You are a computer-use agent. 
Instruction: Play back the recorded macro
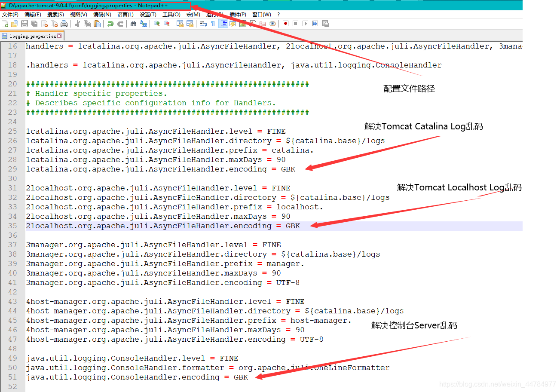coord(305,24)
